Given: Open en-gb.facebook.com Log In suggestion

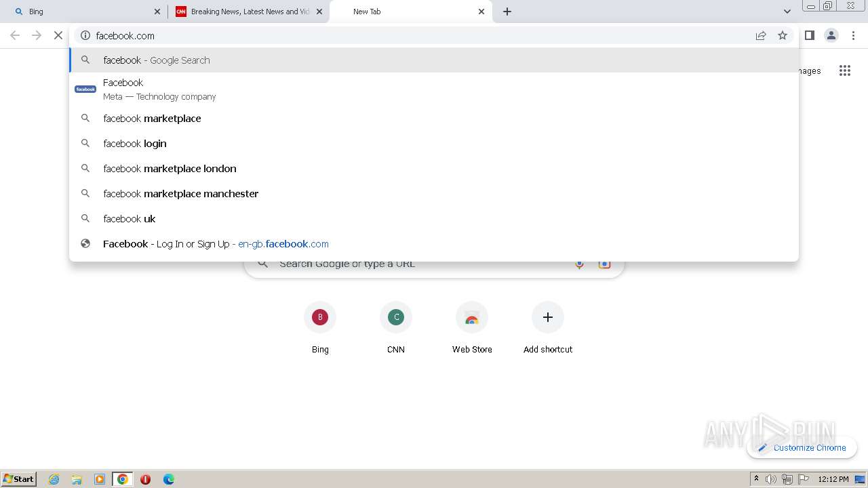Looking at the screenshot, I should click(x=434, y=243).
